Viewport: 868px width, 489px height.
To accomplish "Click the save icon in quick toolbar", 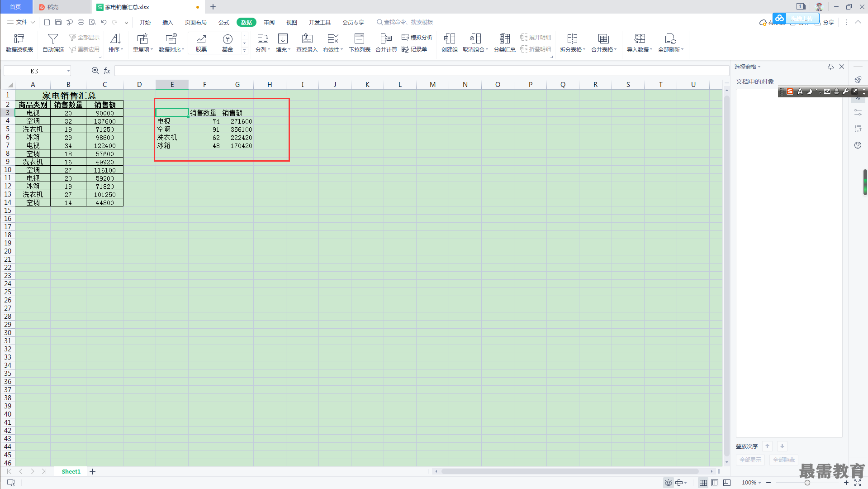I will click(58, 22).
